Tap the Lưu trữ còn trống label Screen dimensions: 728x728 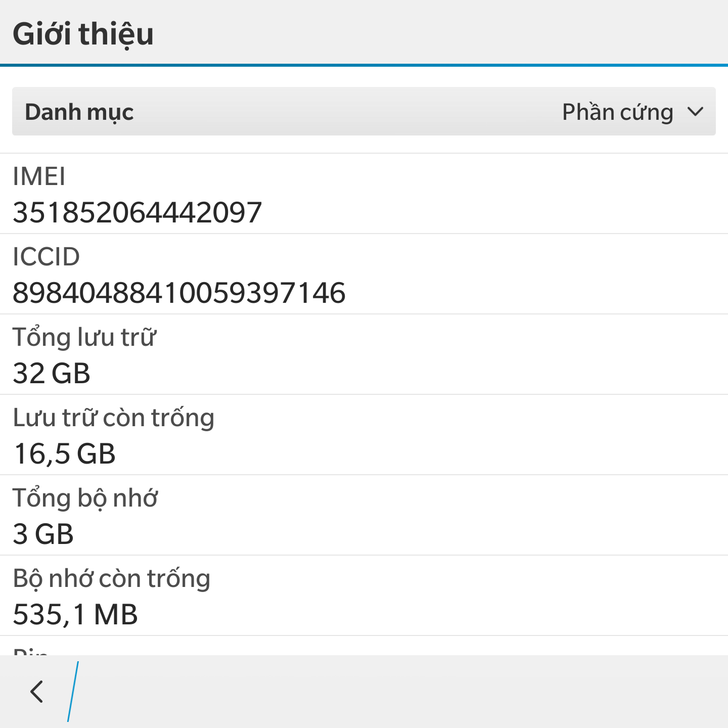(x=114, y=418)
